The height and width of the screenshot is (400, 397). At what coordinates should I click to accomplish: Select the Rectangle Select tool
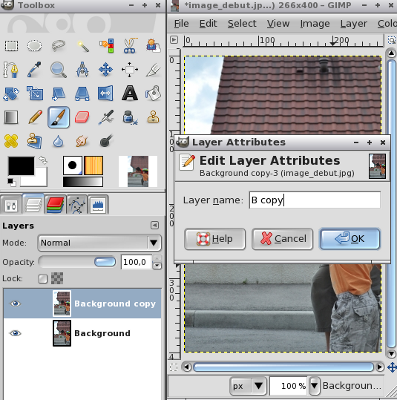(x=11, y=46)
